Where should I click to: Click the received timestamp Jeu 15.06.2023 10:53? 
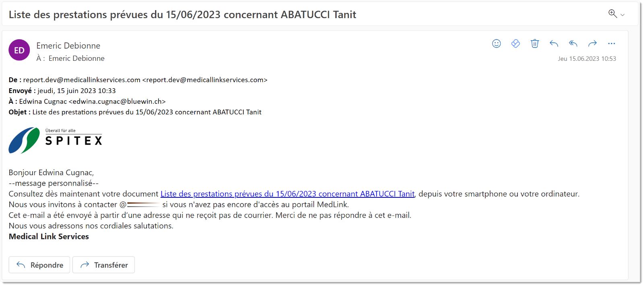586,59
